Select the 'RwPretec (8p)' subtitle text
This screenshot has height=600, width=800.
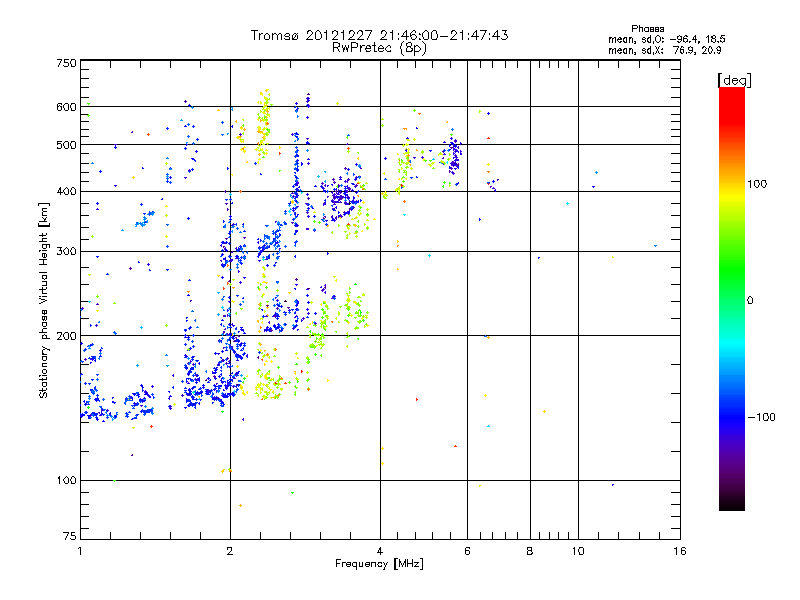[x=379, y=48]
